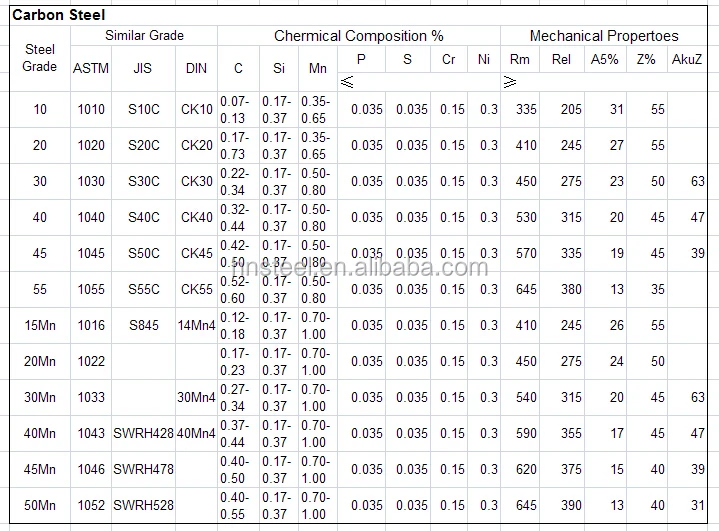Click the DIN column header
The image size is (719, 531).
tap(196, 68)
